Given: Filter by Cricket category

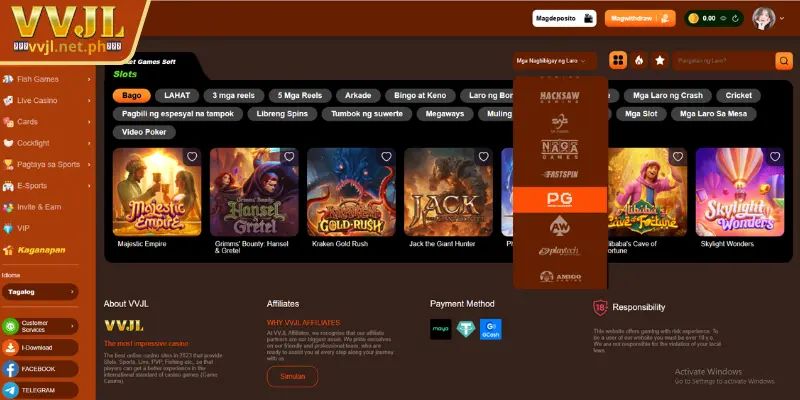Looking at the screenshot, I should 739,95.
